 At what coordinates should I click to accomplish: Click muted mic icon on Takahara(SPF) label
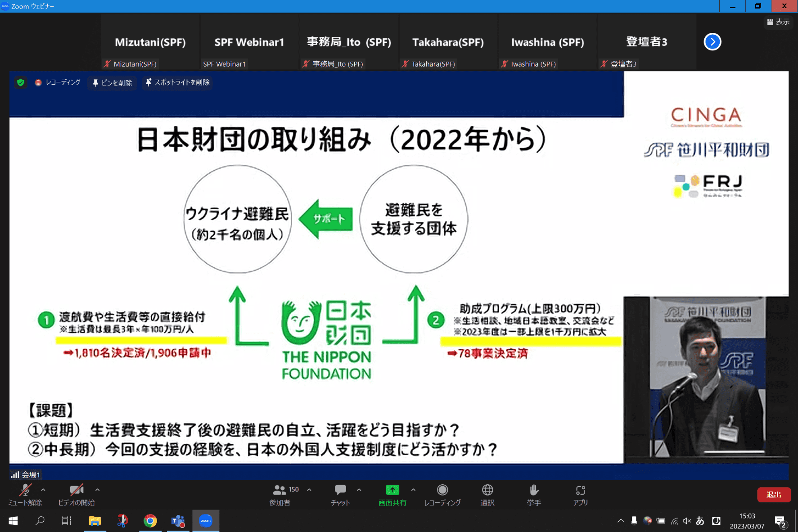pyautogui.click(x=406, y=64)
